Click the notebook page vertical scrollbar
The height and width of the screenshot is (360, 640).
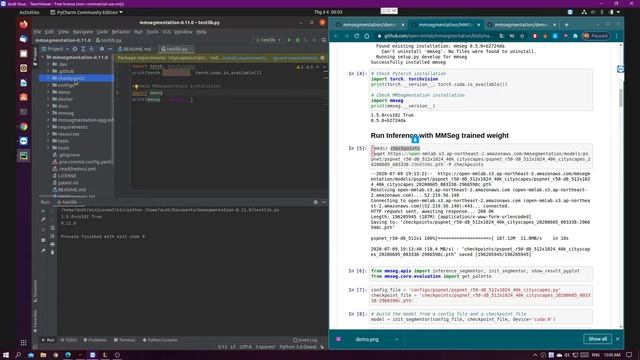[x=621, y=98]
